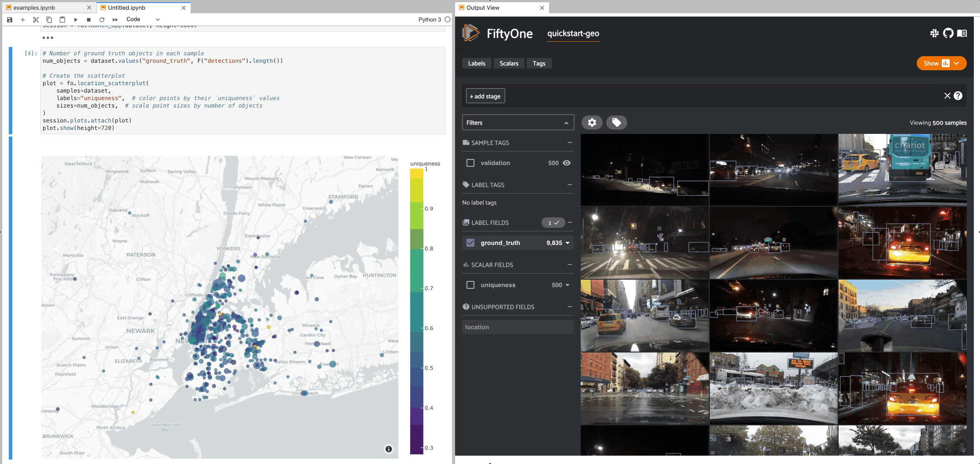Open the FiftyOne Slack community icon
Viewport: 980px width, 464px height.
pos(934,33)
